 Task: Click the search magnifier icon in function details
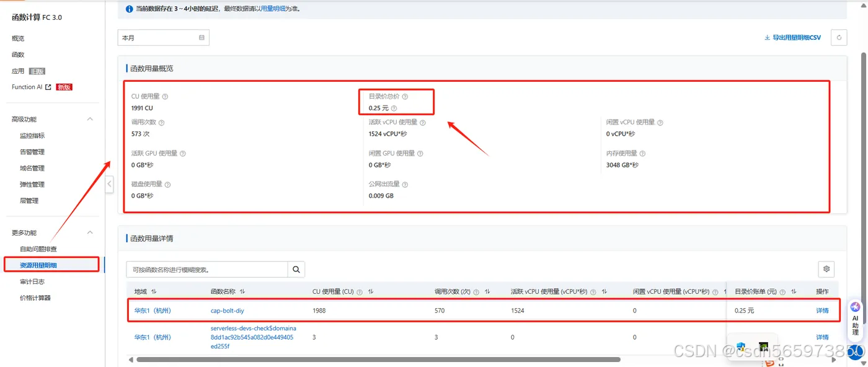[296, 270]
